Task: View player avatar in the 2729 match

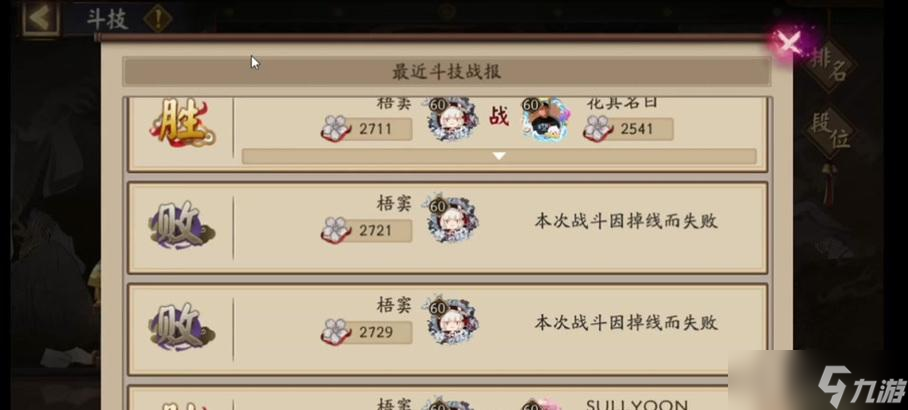Action: [x=453, y=321]
